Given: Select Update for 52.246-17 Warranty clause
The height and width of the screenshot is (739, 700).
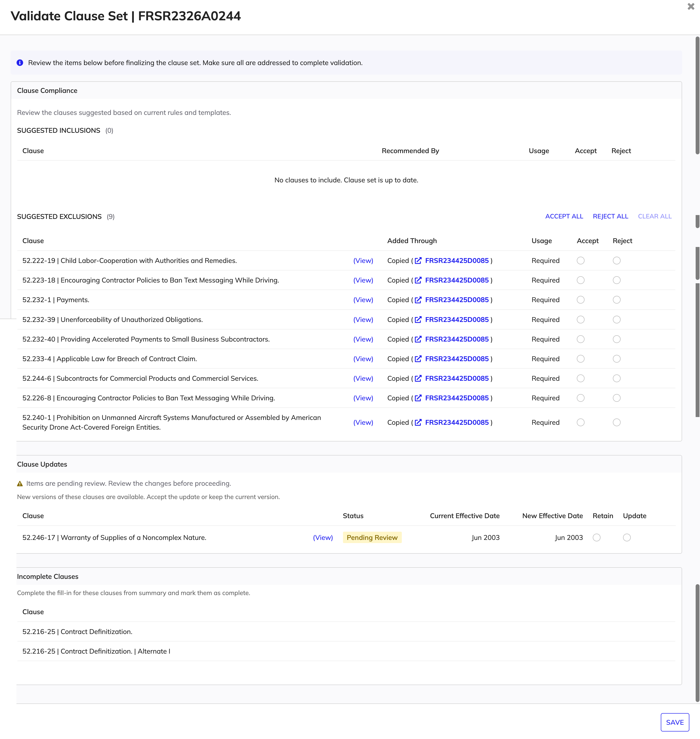Looking at the screenshot, I should [x=627, y=538].
